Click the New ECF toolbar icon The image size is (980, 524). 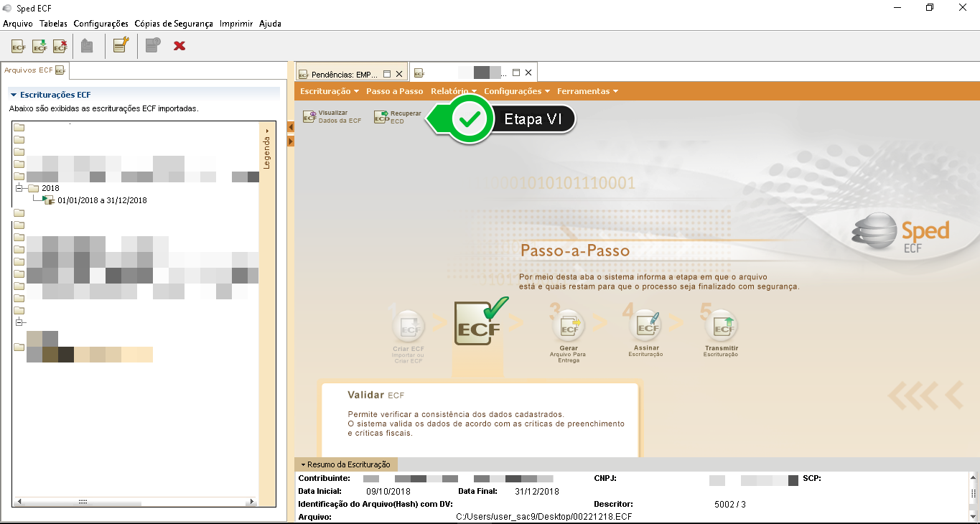[19, 46]
